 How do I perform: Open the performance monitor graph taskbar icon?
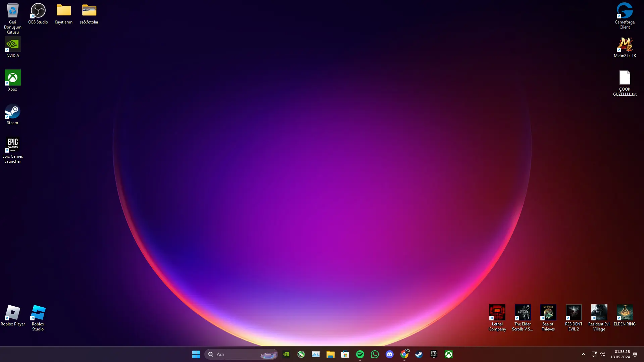pyautogui.click(x=315, y=354)
